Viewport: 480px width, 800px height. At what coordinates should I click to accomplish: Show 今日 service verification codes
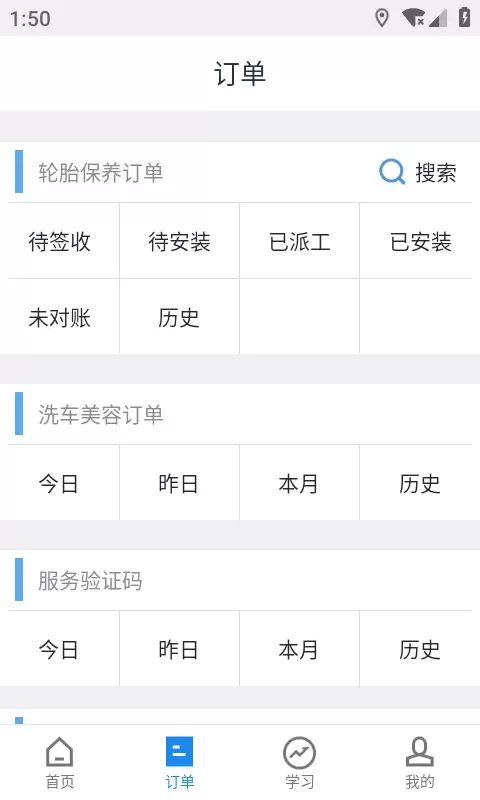coord(60,649)
